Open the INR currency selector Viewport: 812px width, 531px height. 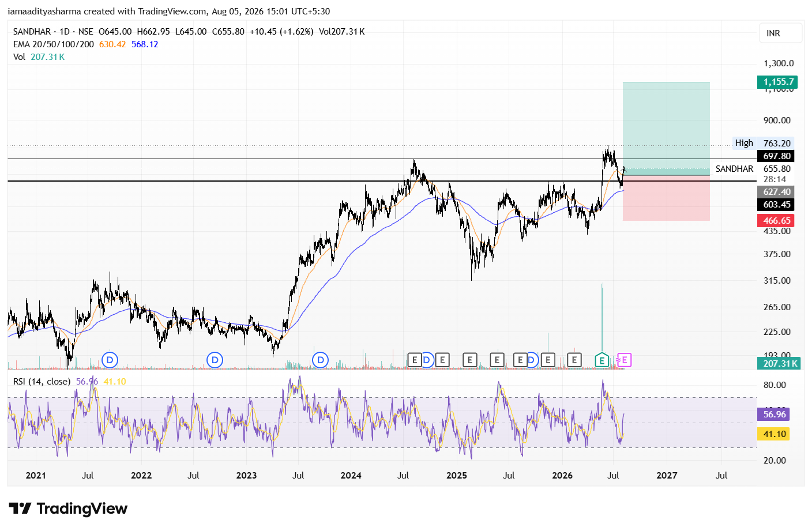coord(780,33)
